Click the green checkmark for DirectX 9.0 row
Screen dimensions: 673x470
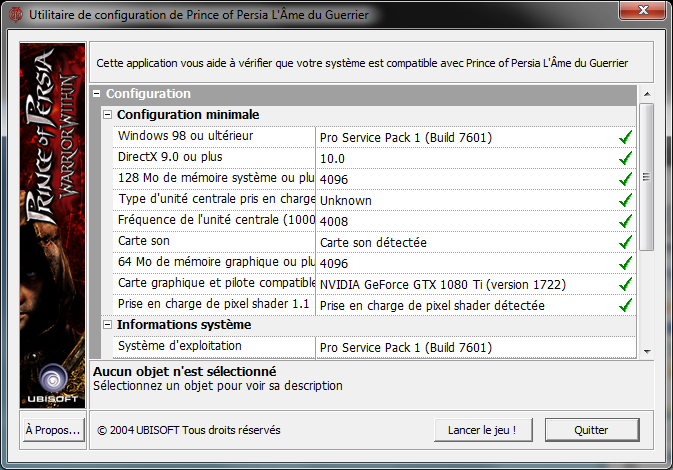point(625,158)
